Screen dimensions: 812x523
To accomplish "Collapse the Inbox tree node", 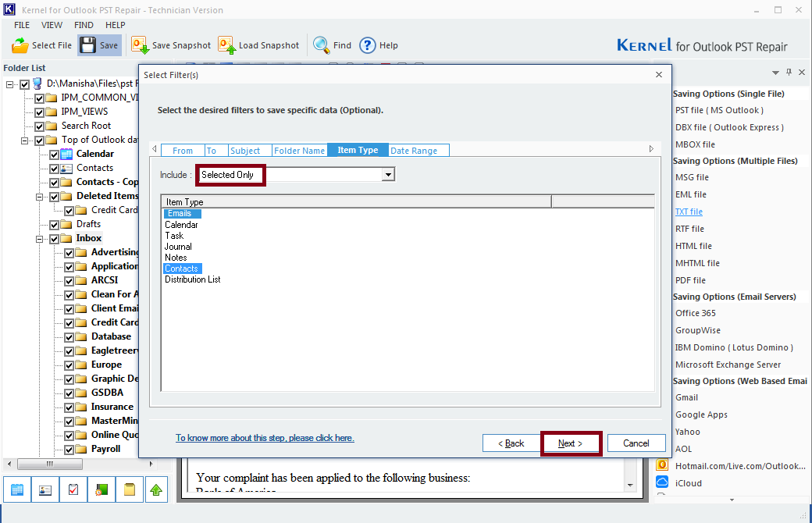I will tap(39, 239).
